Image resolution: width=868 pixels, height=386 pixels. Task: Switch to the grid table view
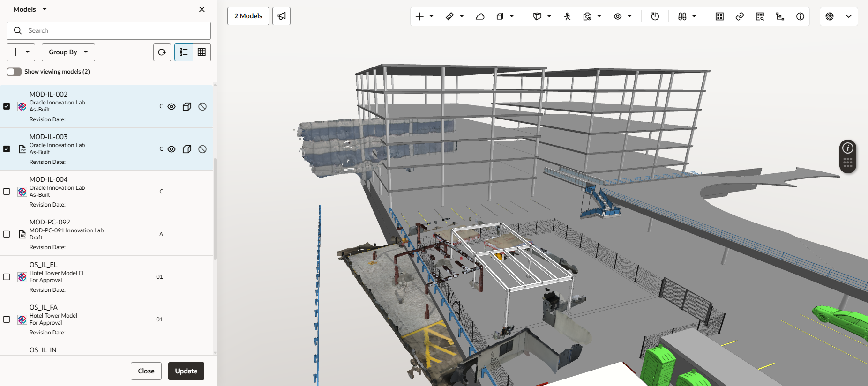pyautogui.click(x=202, y=52)
